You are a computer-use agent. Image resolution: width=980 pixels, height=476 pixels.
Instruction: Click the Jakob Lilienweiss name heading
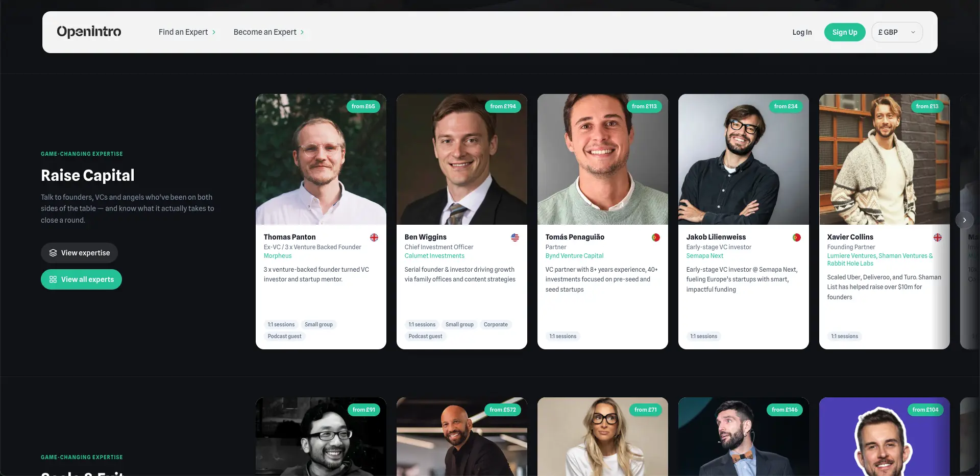pyautogui.click(x=716, y=237)
